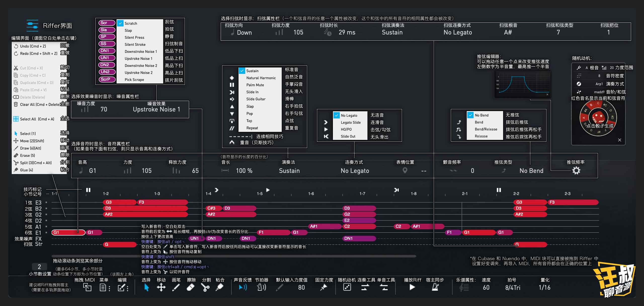Open the bend frequency gear settings
Screen dimensions: 644x306
point(576,171)
